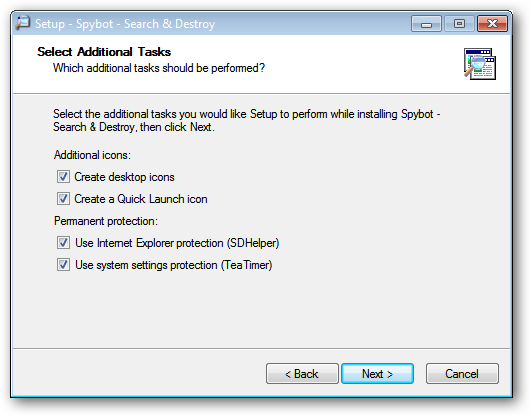Proceed by clicking Next >
The width and height of the screenshot is (531, 416).
coord(377,374)
